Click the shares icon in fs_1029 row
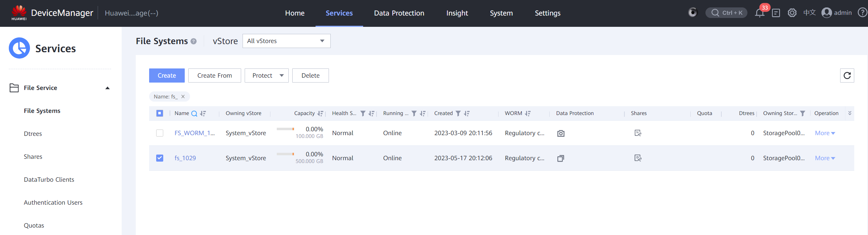868x235 pixels. [638, 158]
